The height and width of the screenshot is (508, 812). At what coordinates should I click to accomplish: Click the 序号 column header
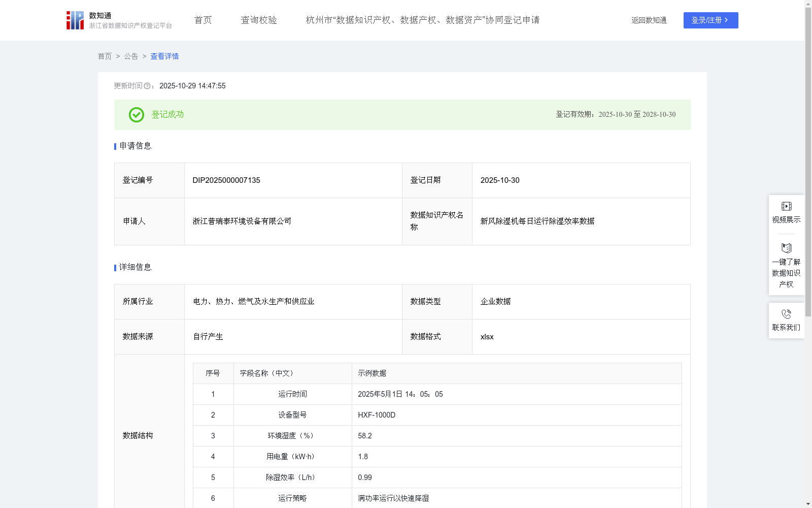coord(213,373)
